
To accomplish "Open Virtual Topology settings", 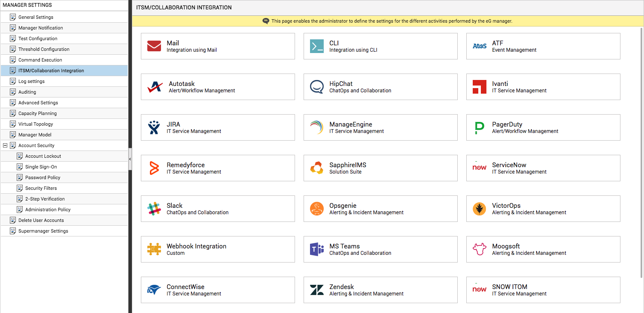I will 36,124.
